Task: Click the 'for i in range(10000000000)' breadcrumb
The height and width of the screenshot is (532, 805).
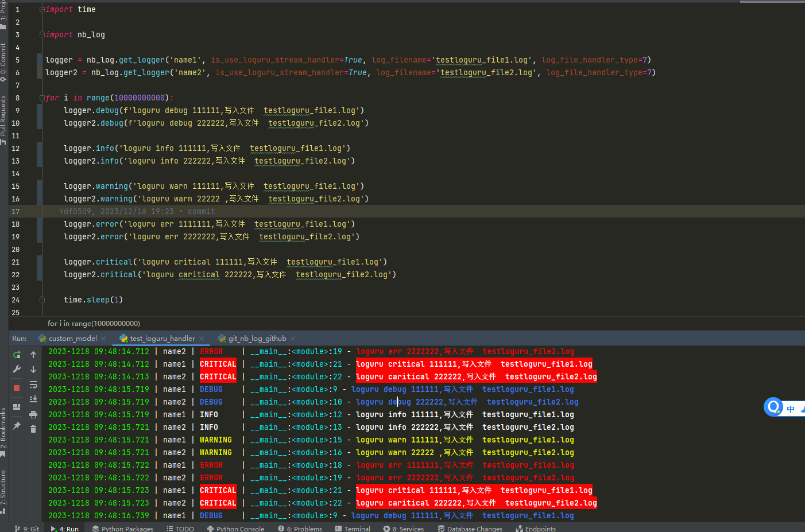Action: 94,324
